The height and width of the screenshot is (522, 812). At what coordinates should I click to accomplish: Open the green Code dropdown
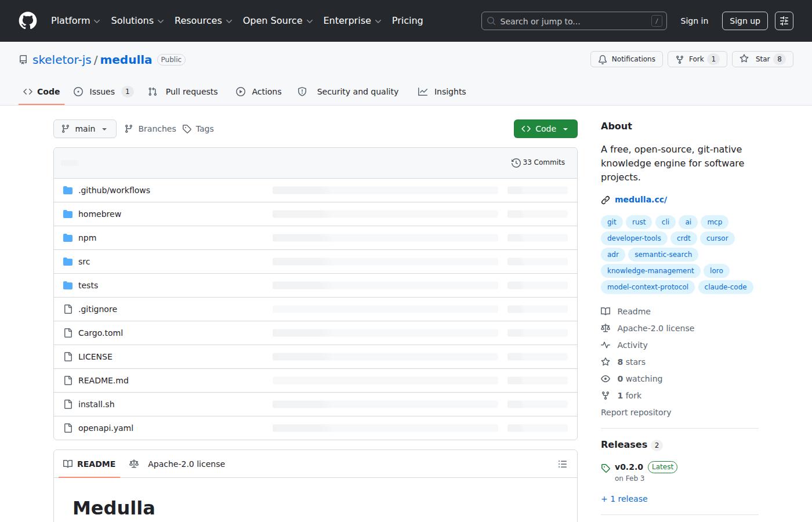pyautogui.click(x=545, y=129)
